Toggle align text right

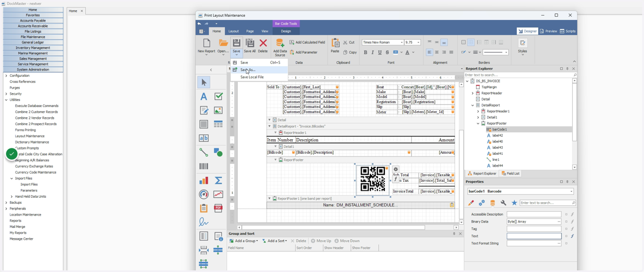444,53
